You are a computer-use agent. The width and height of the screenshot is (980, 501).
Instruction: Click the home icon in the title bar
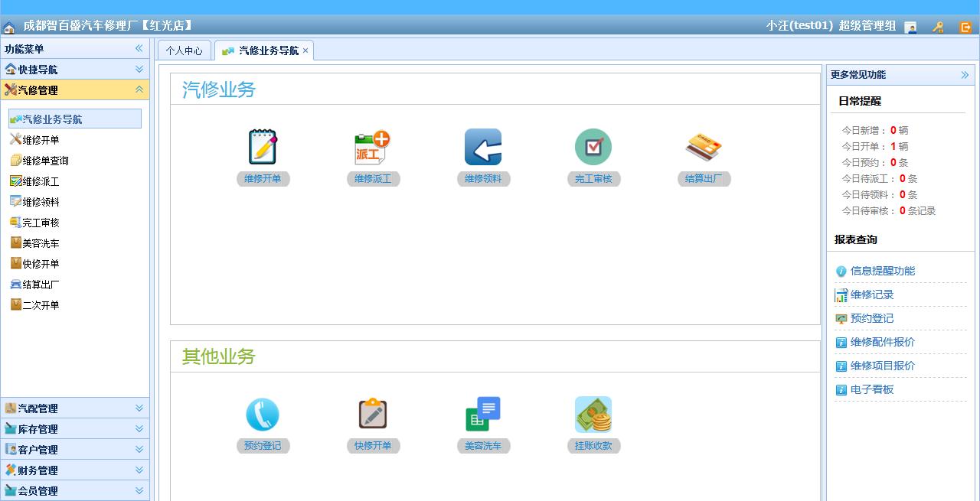9,28
